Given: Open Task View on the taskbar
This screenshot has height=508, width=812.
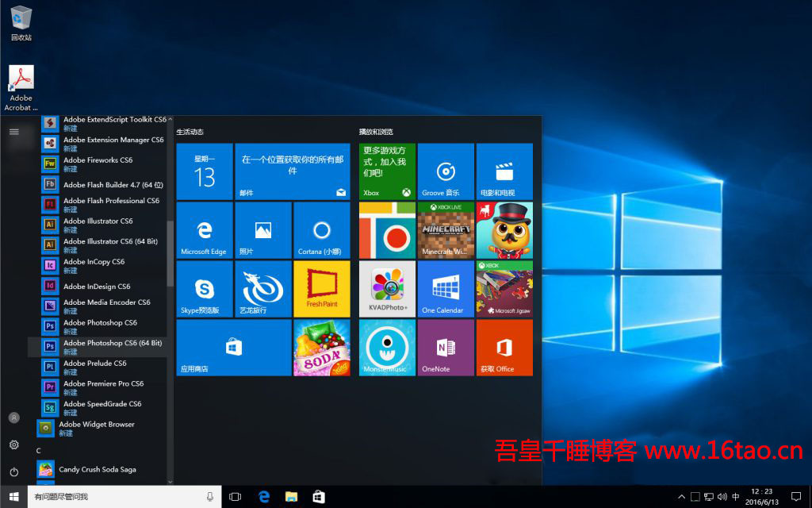Looking at the screenshot, I should coord(235,497).
